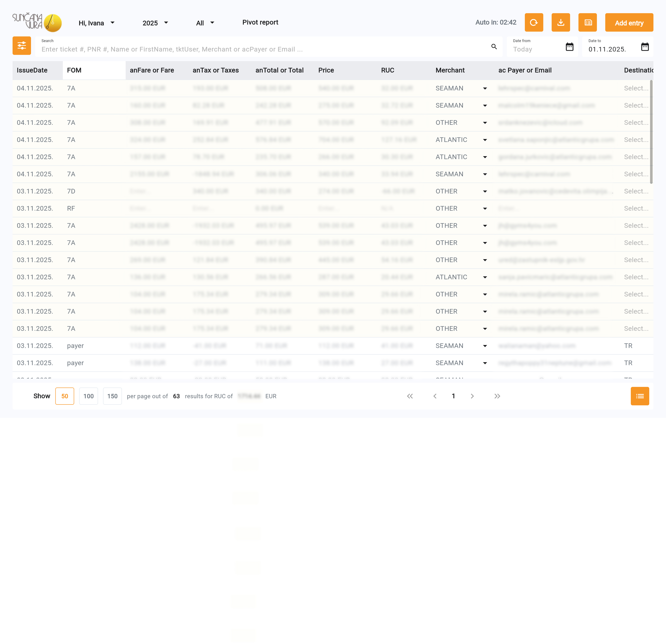Click the download icon button
666x644 pixels.
click(560, 22)
